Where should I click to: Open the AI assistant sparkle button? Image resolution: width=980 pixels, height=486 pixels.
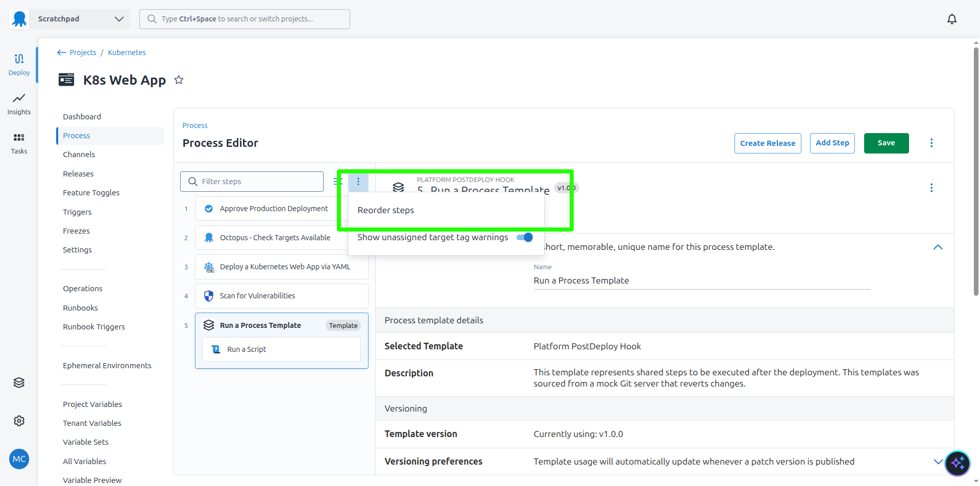click(957, 463)
